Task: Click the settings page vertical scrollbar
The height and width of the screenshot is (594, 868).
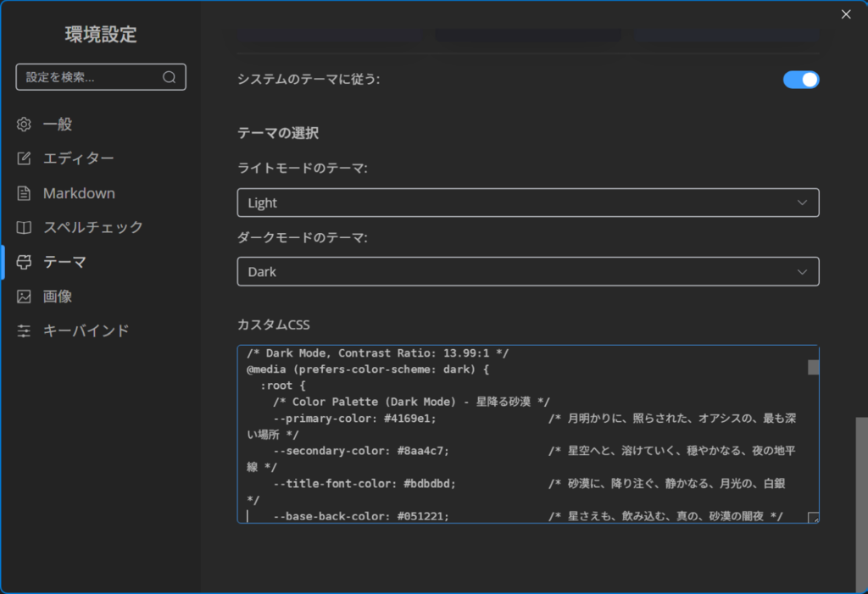Action: 861,504
